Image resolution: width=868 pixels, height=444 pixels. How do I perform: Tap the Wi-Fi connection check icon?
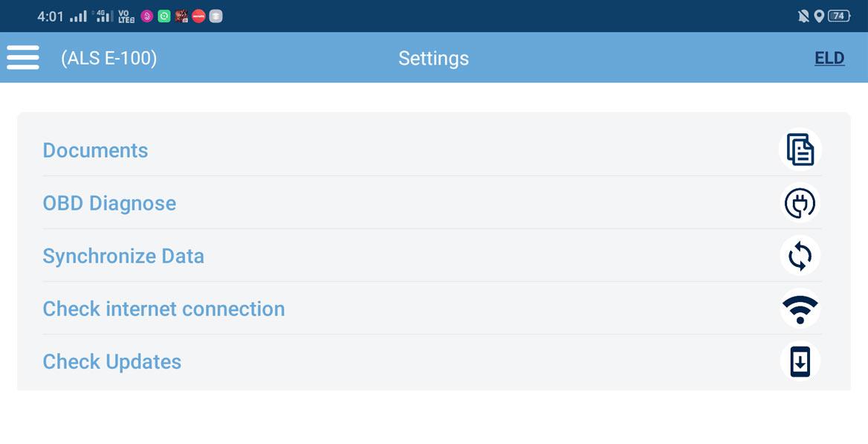tap(800, 309)
